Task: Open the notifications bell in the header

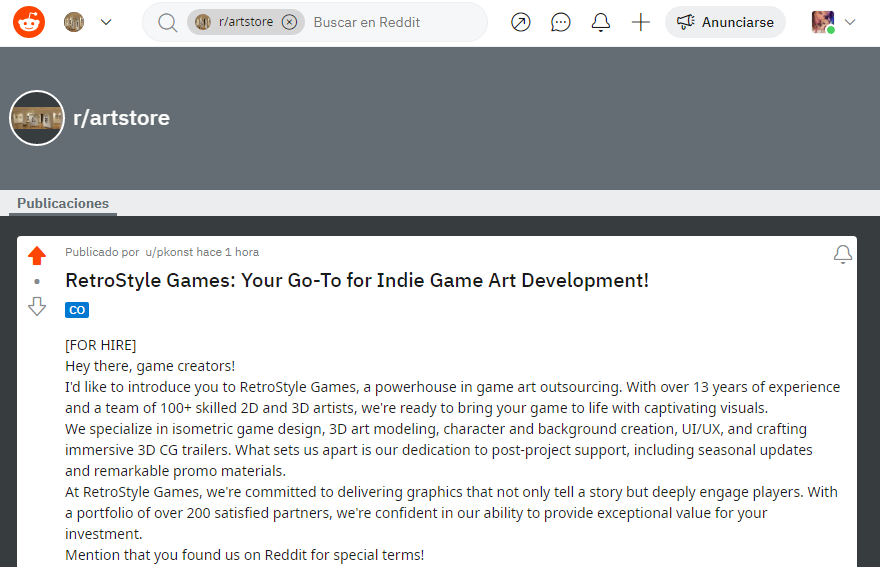Action: (x=601, y=22)
